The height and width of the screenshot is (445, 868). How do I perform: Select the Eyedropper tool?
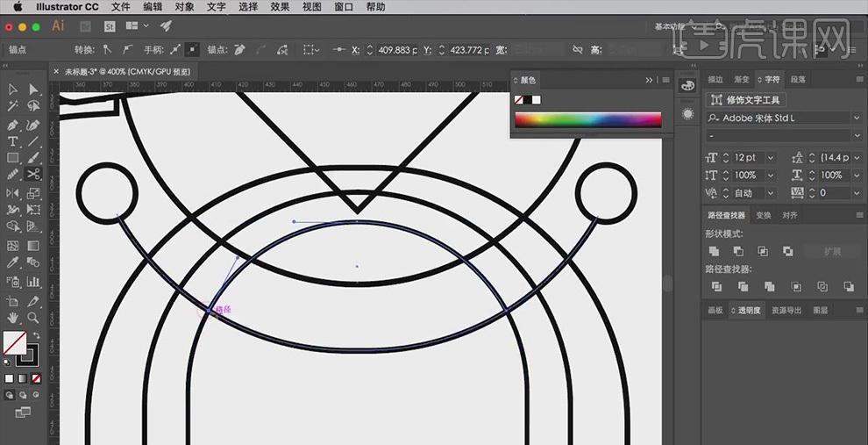tap(13, 262)
